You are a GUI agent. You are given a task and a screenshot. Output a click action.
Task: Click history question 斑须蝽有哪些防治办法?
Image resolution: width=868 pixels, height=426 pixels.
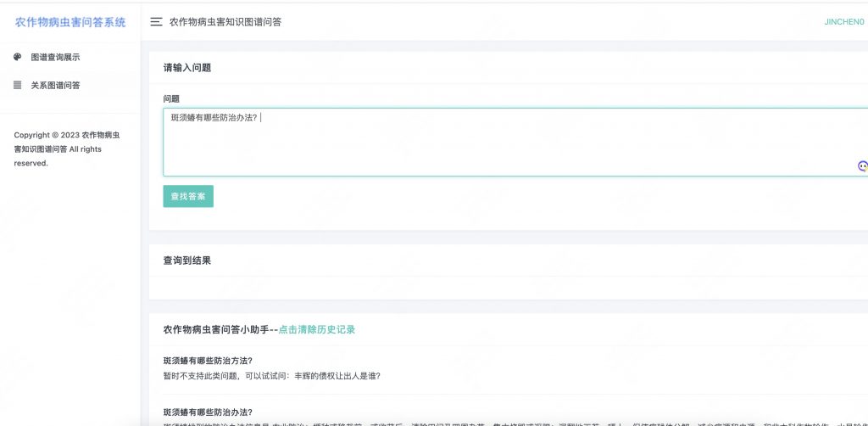tap(209, 412)
